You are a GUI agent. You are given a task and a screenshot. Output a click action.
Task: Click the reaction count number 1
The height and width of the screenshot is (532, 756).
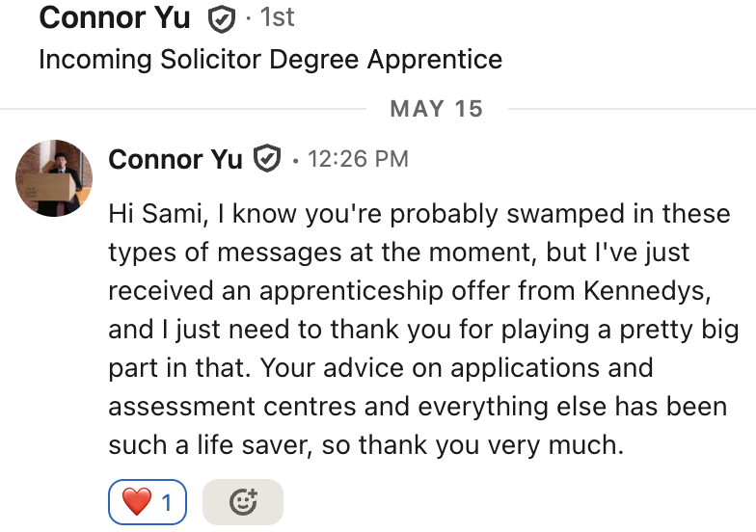point(167,502)
